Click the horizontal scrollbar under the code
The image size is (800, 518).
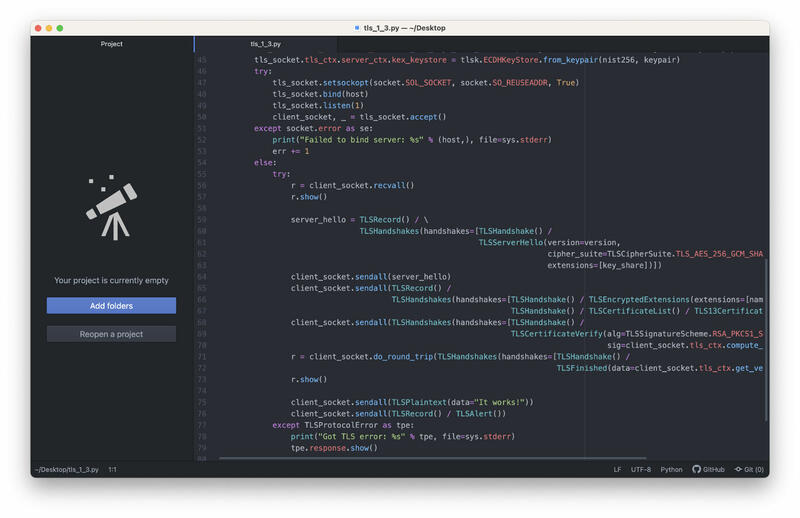coord(400,458)
